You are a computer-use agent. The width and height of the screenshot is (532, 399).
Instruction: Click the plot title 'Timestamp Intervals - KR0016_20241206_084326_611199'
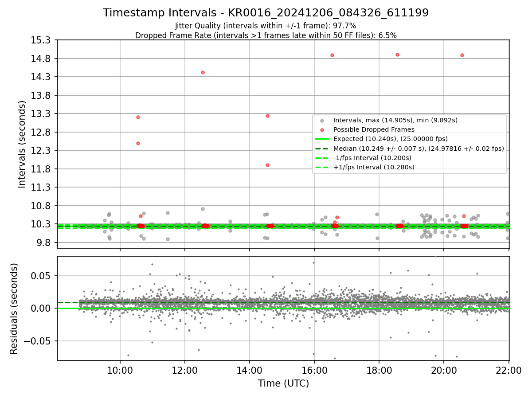(266, 13)
